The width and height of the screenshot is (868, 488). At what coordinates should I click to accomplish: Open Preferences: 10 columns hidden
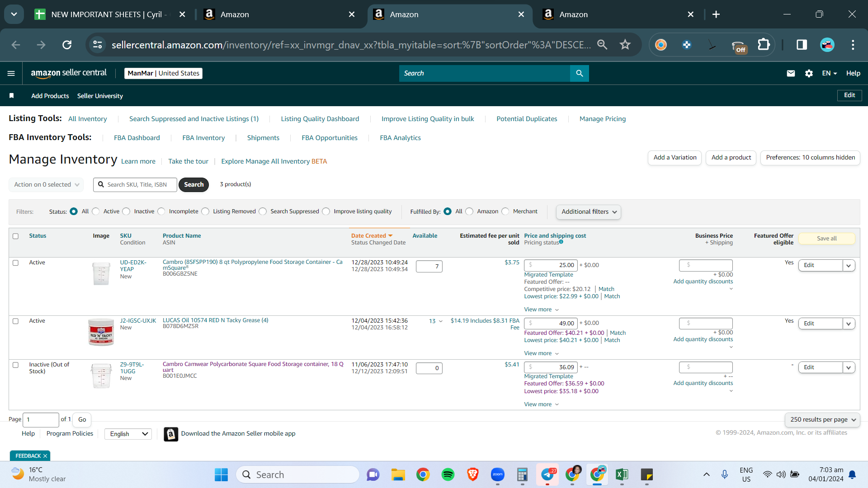[x=811, y=158]
